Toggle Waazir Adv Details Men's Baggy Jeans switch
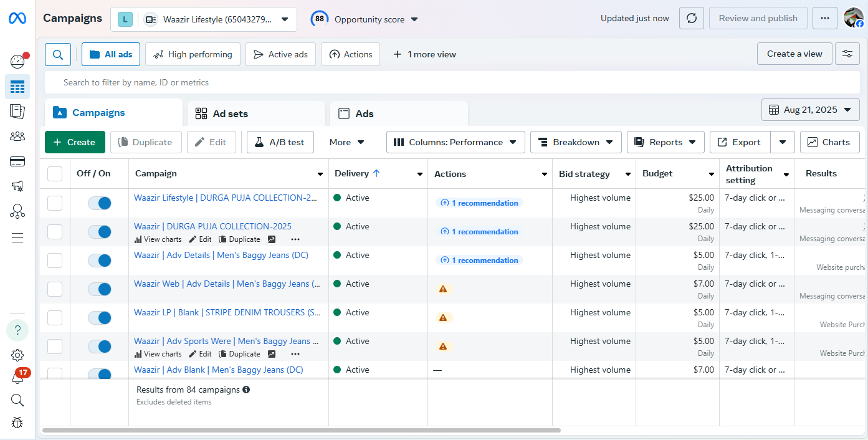The image size is (868, 440). coord(100,261)
